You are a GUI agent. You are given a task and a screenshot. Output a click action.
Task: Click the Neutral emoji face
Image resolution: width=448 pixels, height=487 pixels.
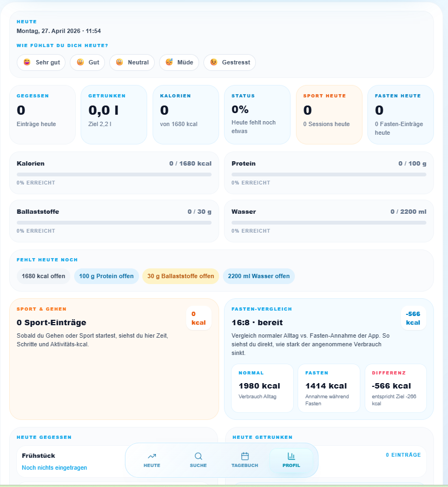point(120,62)
